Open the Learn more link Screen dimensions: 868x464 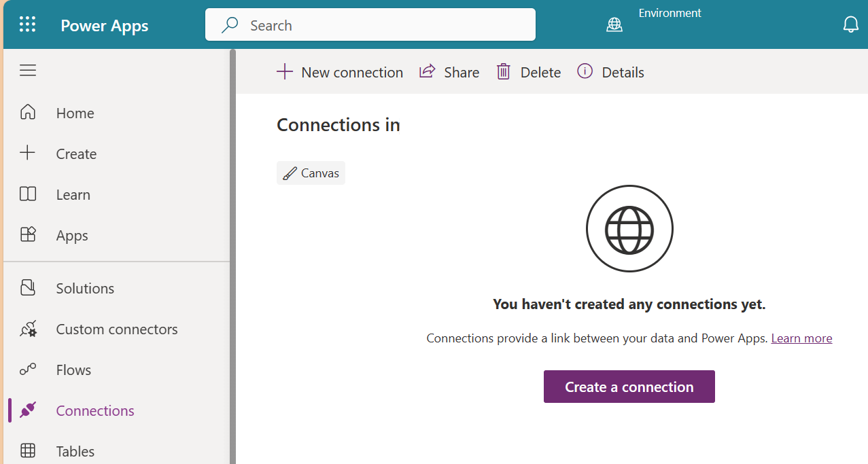pos(801,338)
